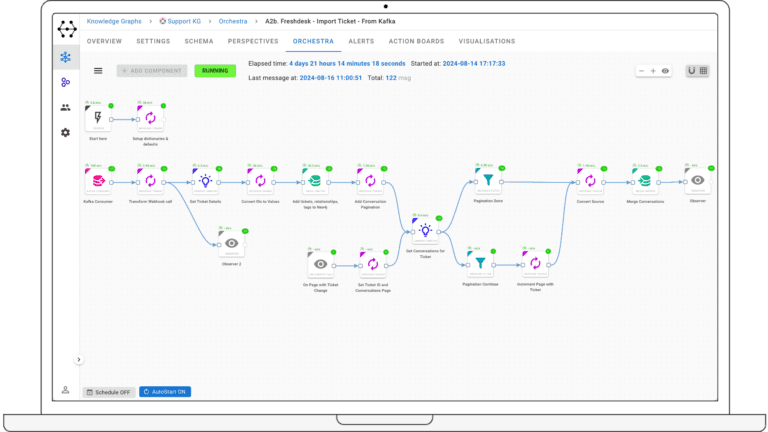Toggle AutoStart ON switch
Image resolution: width=768 pixels, height=432 pixels.
[165, 391]
